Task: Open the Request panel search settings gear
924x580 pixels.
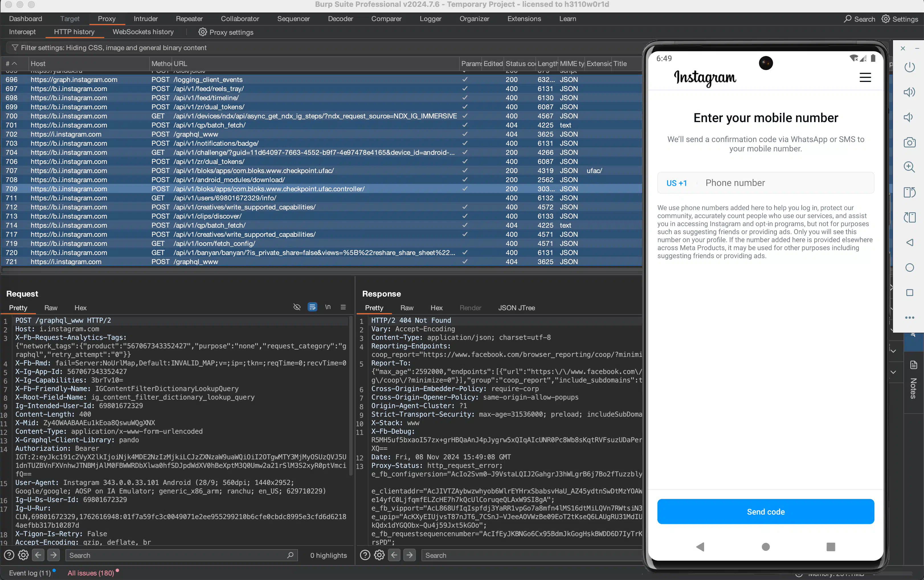Action: [x=23, y=555]
